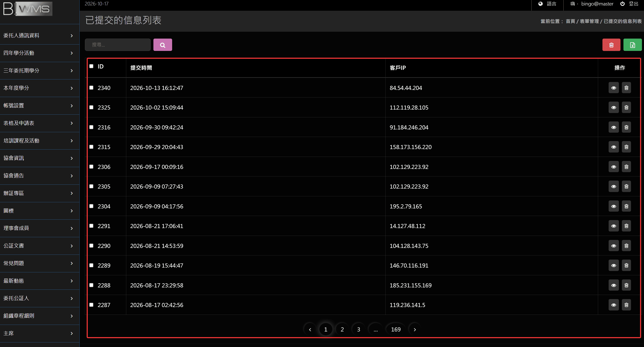Open the 公証文書 sidebar item
Image resolution: width=644 pixels, height=347 pixels.
(x=40, y=246)
